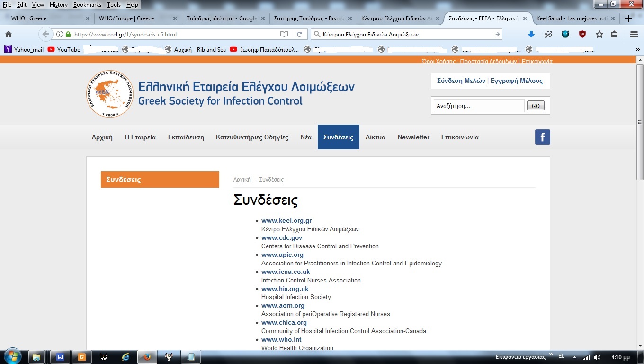This screenshot has width=644, height=364.
Task: Click the uBlock shield icon
Action: (x=582, y=34)
